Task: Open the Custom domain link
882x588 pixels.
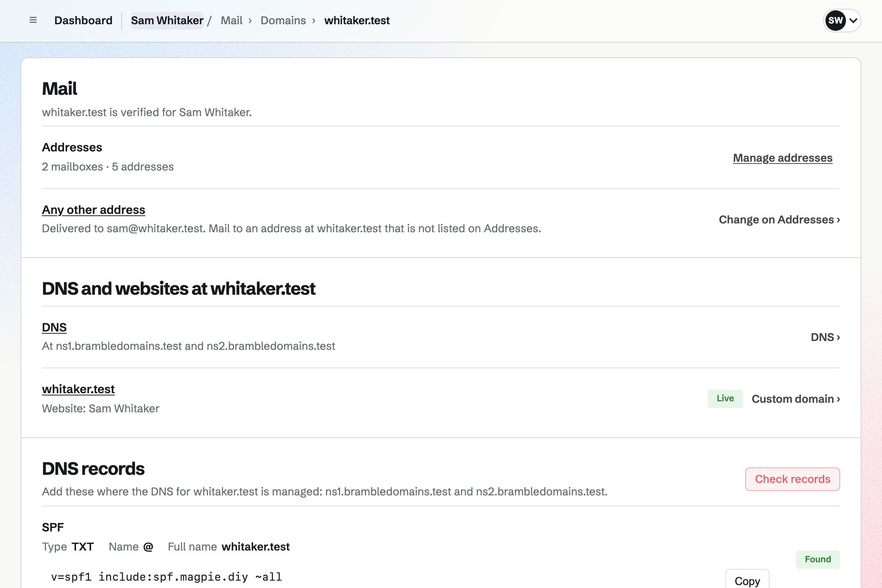Action: pos(796,399)
